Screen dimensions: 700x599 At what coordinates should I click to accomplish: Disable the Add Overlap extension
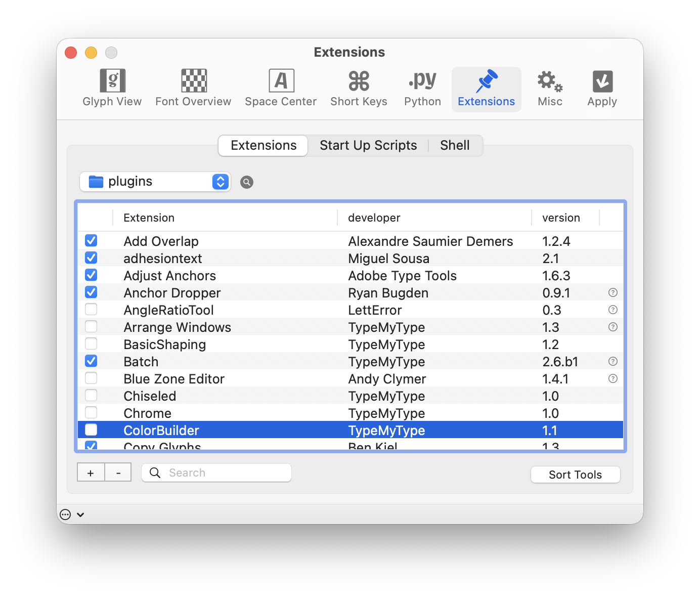[x=91, y=241]
